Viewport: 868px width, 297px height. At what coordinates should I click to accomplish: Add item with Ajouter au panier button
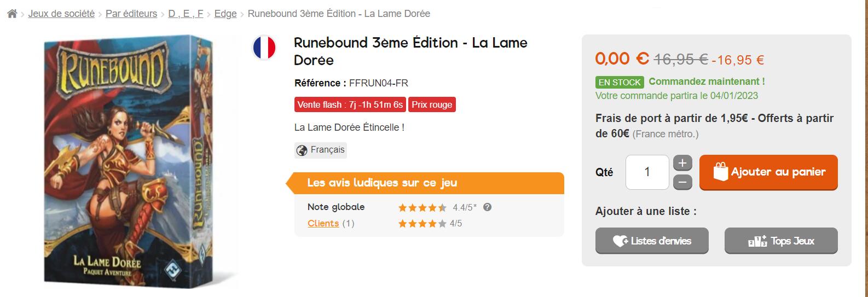pos(768,172)
